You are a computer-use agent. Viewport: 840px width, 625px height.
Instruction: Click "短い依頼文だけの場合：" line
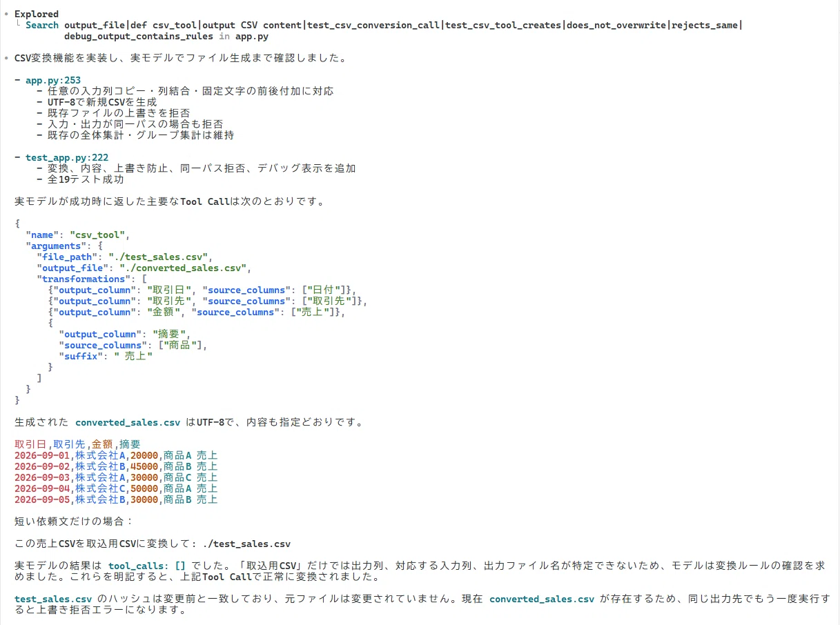(75, 522)
